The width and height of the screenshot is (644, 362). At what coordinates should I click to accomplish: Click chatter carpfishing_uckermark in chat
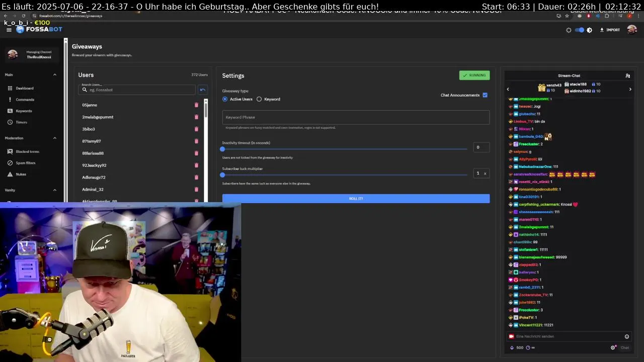(x=539, y=205)
